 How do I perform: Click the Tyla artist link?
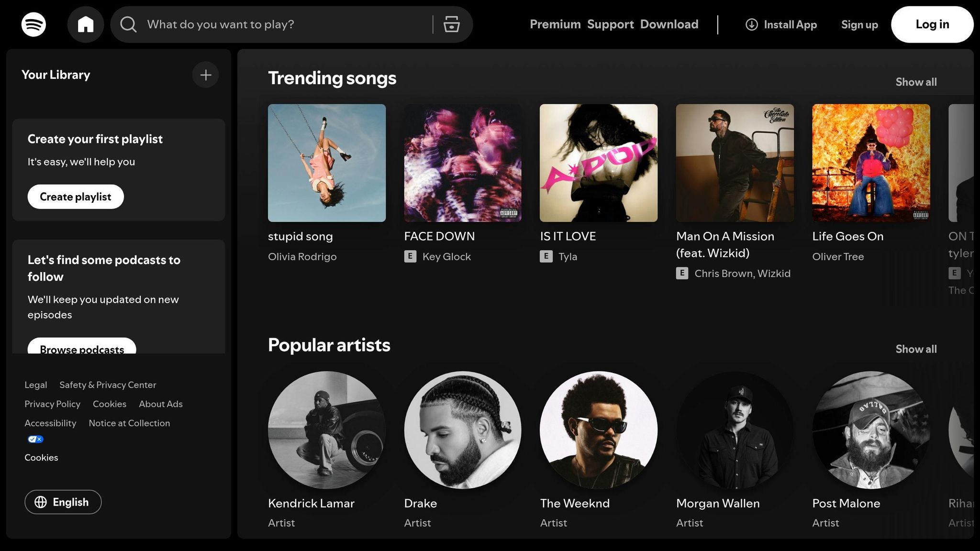tap(568, 256)
